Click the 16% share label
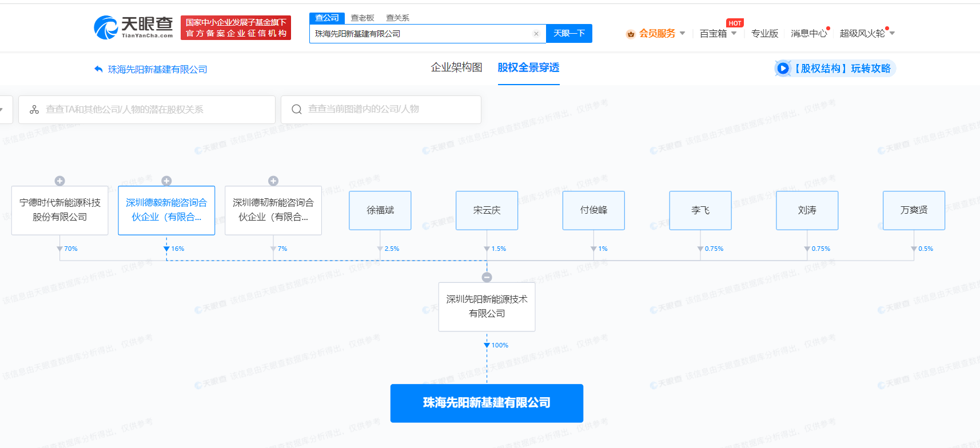This screenshot has width=980, height=448. click(178, 249)
